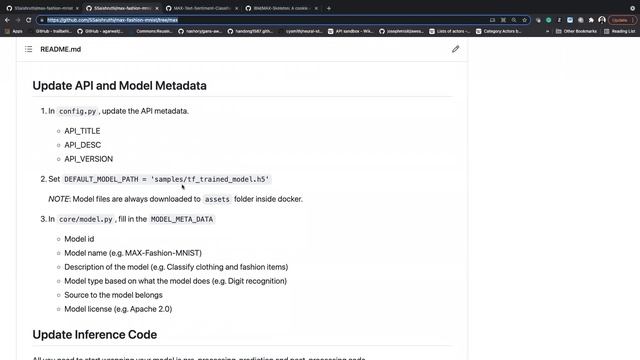Reload the page with the refresh icon
This screenshot has width=640, height=360.
click(x=29, y=20)
